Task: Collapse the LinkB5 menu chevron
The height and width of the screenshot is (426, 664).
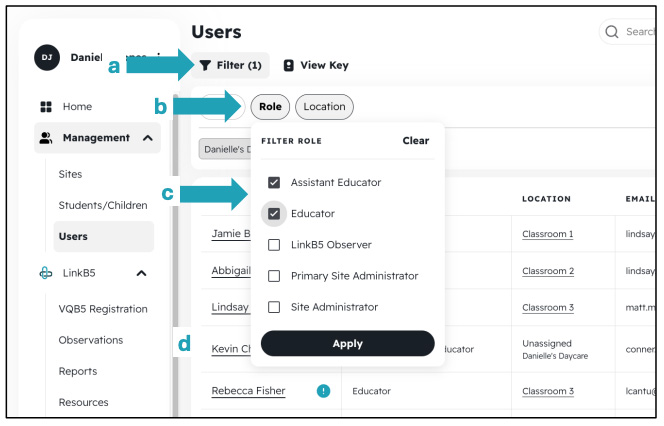Action: tap(141, 274)
